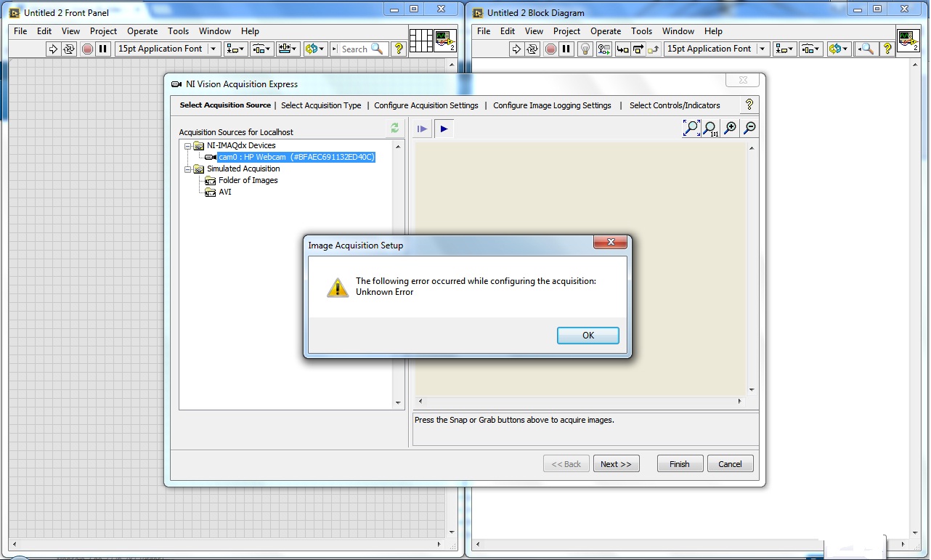Switch to Select Controls/Indicators step
This screenshot has height=560, width=931.
(x=675, y=105)
